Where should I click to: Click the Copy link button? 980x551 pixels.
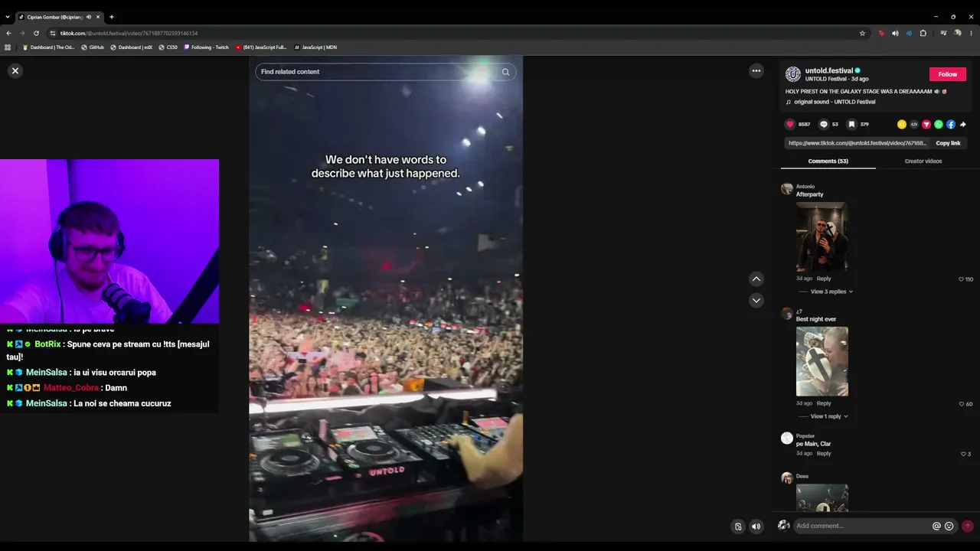point(948,143)
